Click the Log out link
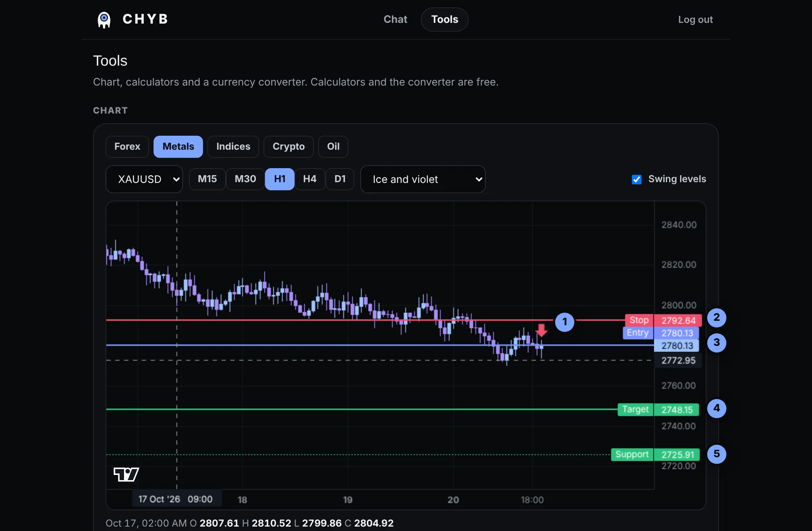The image size is (812, 531). coord(695,20)
